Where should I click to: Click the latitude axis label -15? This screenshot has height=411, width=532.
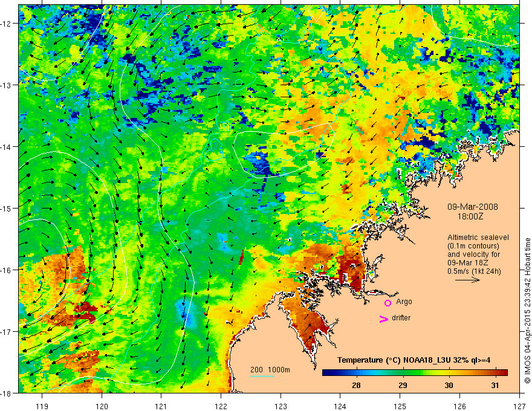(6, 209)
